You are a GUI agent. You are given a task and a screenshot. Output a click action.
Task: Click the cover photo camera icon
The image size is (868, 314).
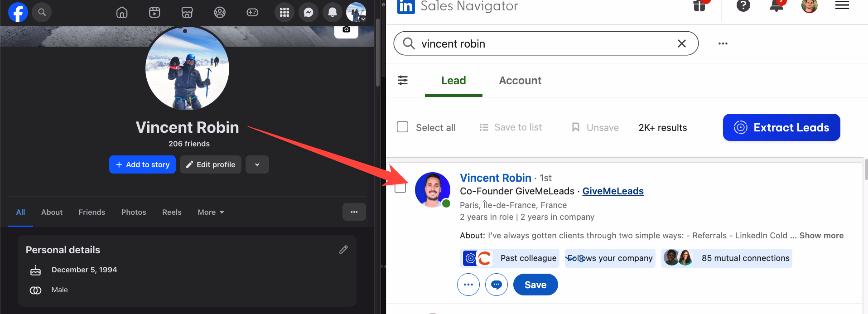point(346,30)
